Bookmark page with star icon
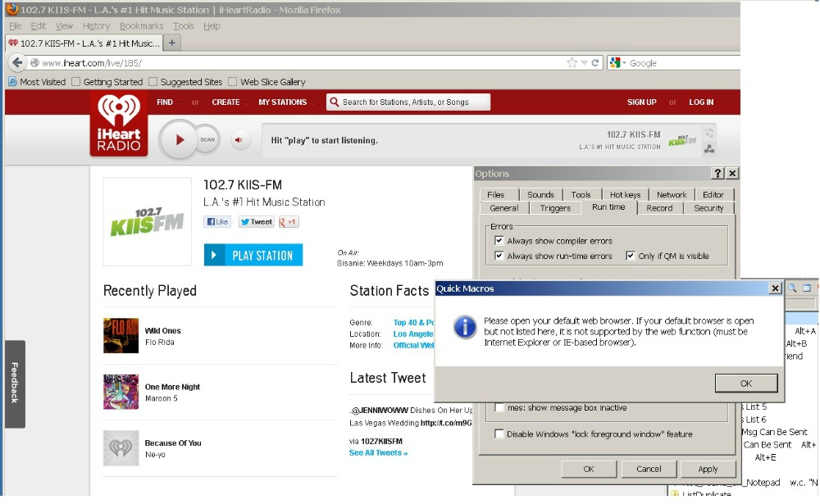Viewport: 820px width, 504px height. point(572,63)
